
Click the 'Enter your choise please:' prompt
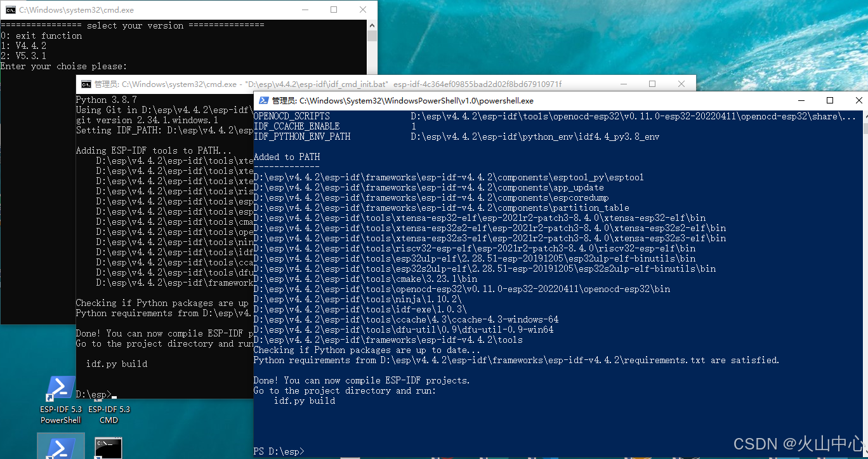pyautogui.click(x=64, y=66)
